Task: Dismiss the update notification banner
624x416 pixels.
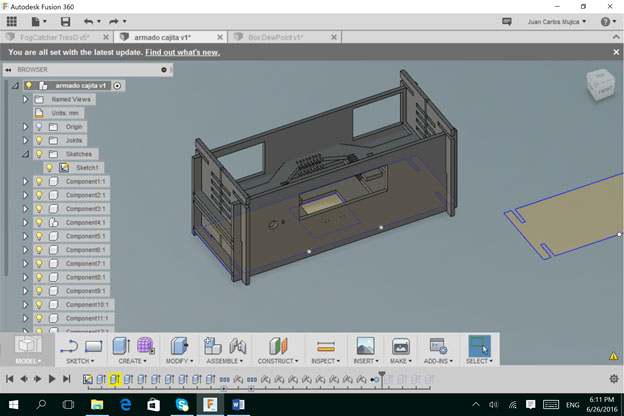Action: pyautogui.click(x=616, y=52)
